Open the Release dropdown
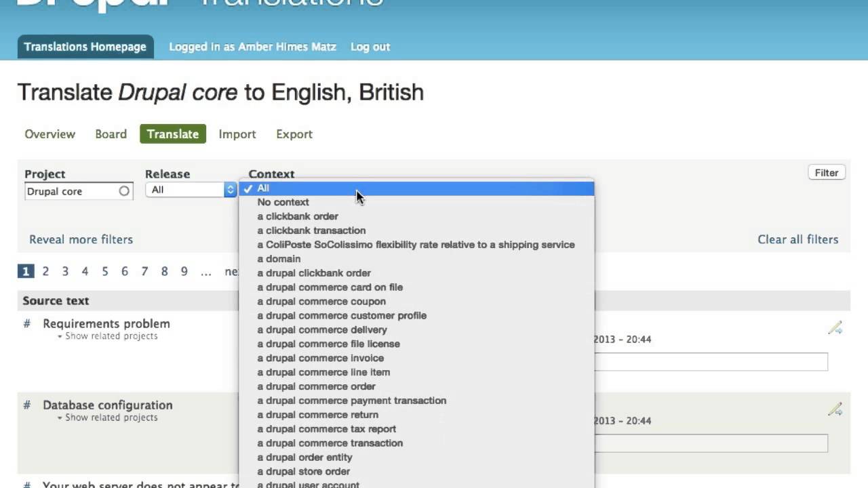868x488 pixels. click(191, 190)
